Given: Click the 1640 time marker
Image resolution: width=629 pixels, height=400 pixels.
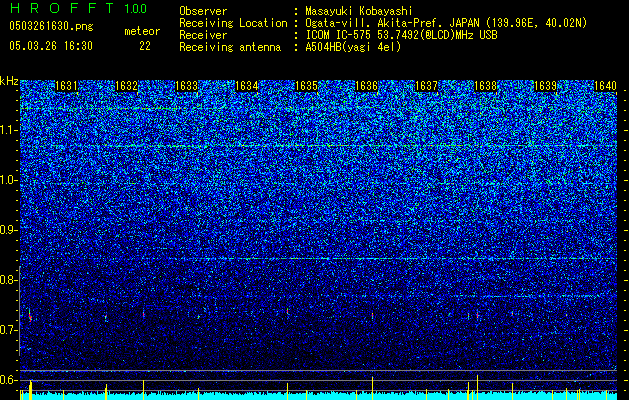Looking at the screenshot, I should [605, 86].
